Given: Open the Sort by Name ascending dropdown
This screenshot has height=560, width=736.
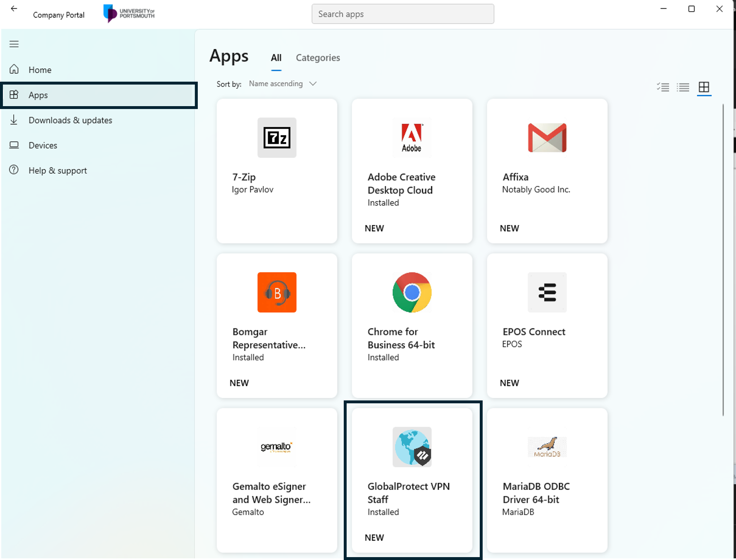Looking at the screenshot, I should coord(283,84).
